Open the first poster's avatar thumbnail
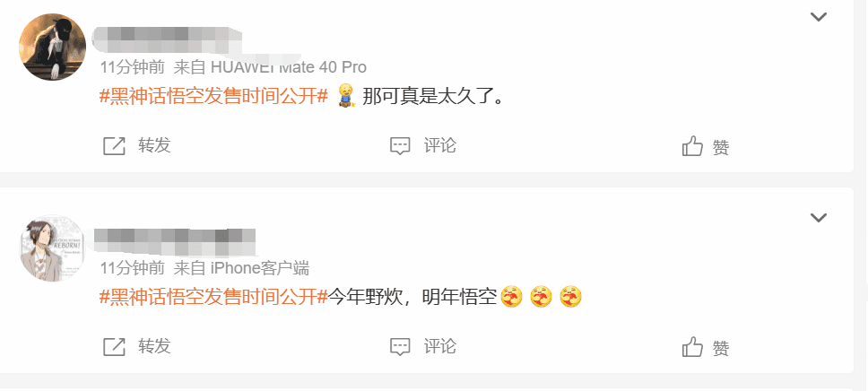The height and width of the screenshot is (391, 868). point(53,48)
